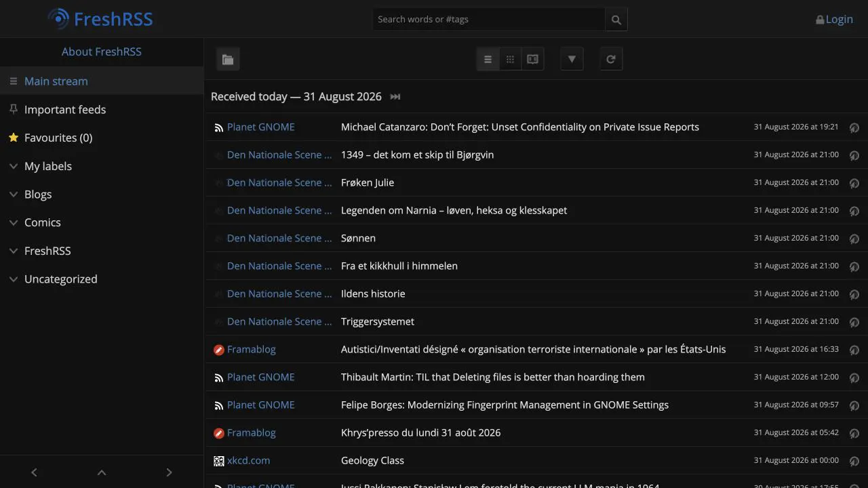
Task: Open About FreshRSS link
Action: tap(102, 52)
